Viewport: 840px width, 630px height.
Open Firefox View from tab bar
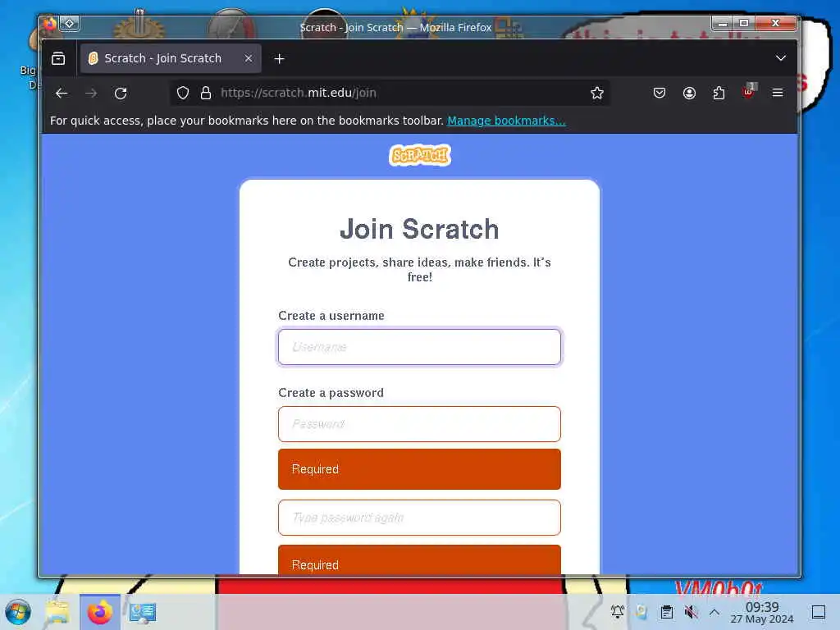pyautogui.click(x=58, y=58)
